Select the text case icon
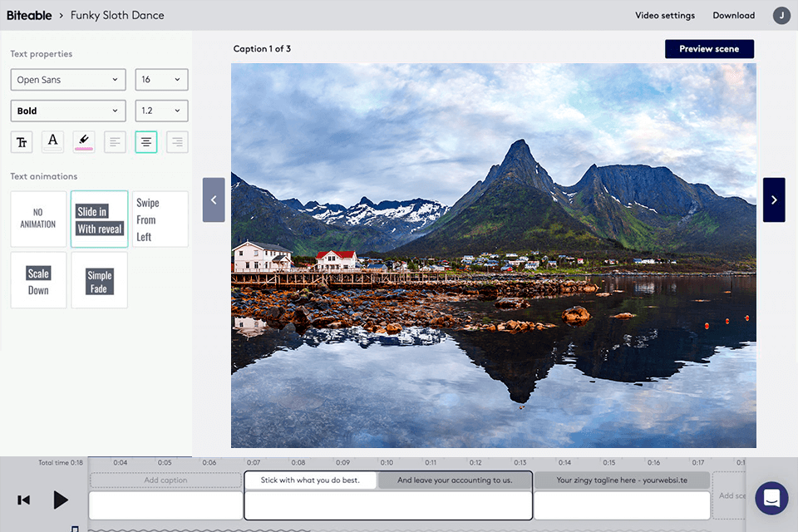The height and width of the screenshot is (532, 798). coord(22,141)
